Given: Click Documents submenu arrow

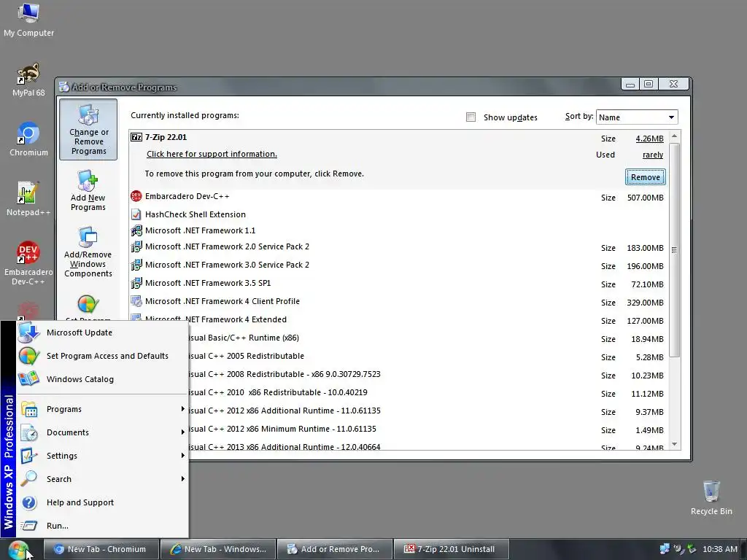Looking at the screenshot, I should point(182,432).
